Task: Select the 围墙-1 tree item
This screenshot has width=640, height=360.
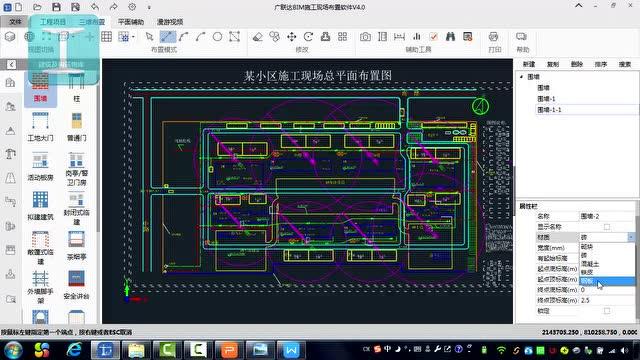Action: click(546, 99)
